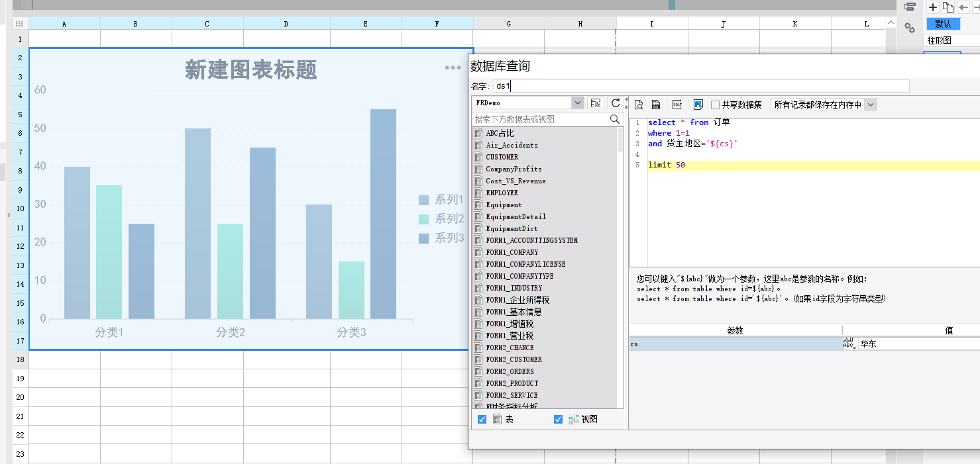Select the 默认 chart tab
The height and width of the screenshot is (464, 980).
(x=943, y=24)
